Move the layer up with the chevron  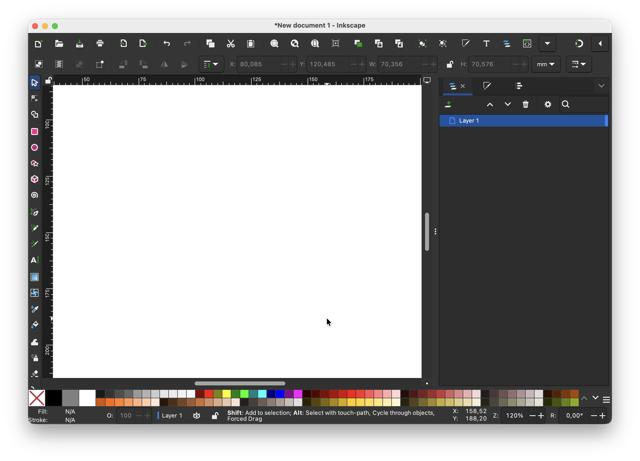[x=490, y=105]
